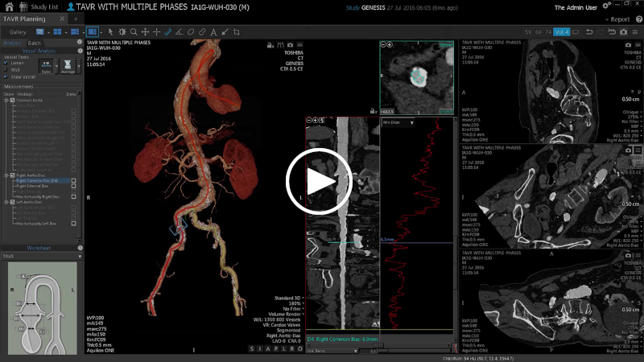This screenshot has width=644, height=362.
Task: Collapse the Right Aorto-Iliac tree node
Action: (6, 175)
